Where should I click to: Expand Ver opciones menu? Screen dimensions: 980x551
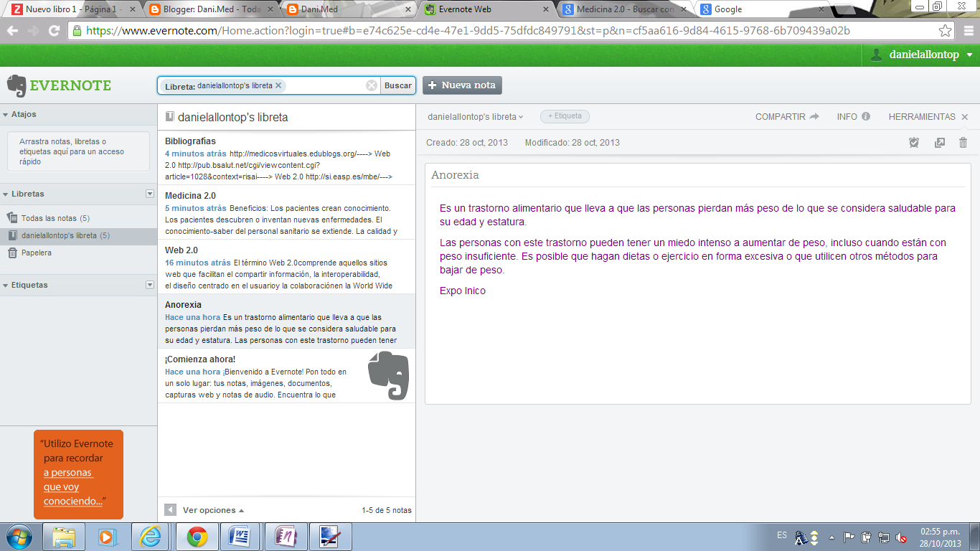coord(213,510)
